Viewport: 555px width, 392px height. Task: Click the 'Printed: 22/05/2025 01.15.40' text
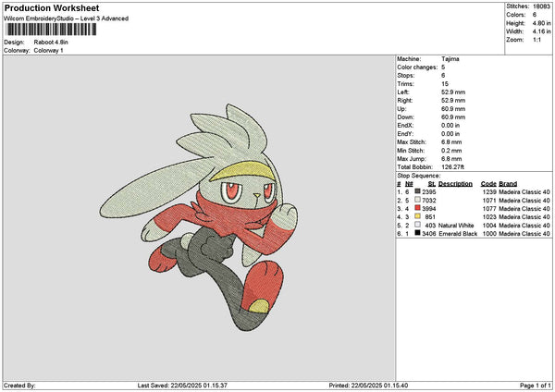[x=368, y=386]
